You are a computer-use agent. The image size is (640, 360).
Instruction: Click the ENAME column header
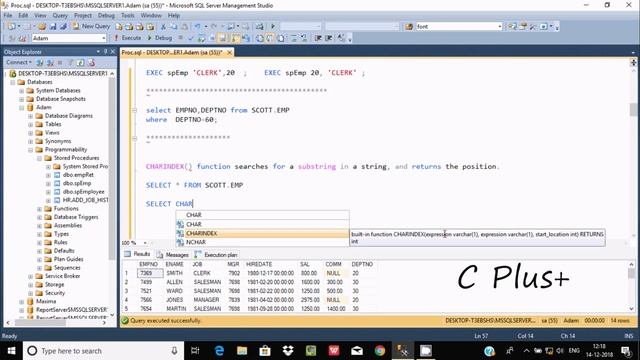pos(174,264)
